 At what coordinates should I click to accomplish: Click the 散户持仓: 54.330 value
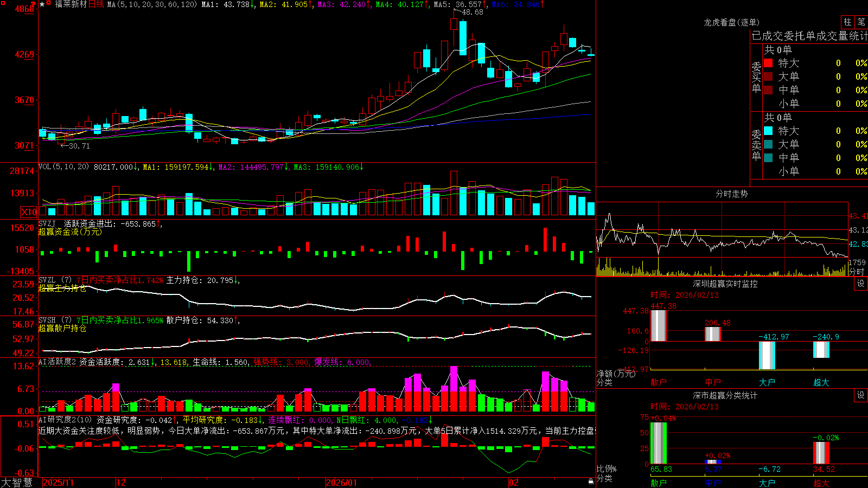[200, 320]
